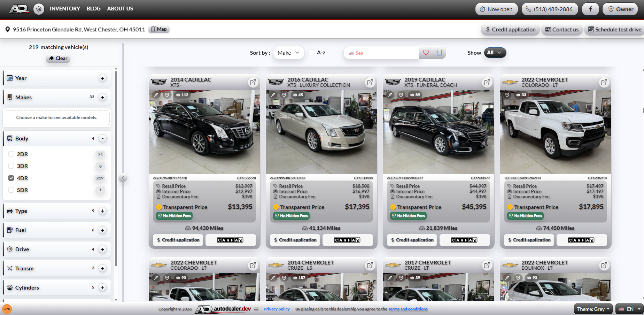This screenshot has height=315, width=644.
Task: Click the Owner button
Action: 620,9
